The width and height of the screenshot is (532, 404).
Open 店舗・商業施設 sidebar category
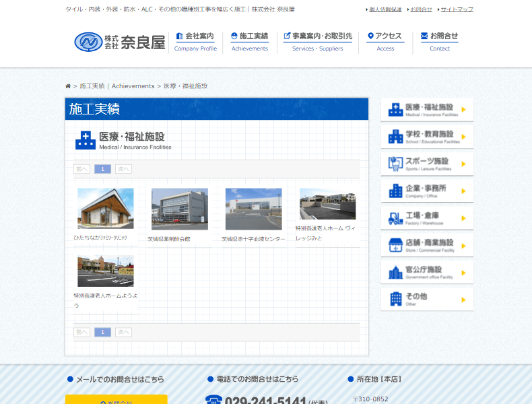tap(427, 245)
